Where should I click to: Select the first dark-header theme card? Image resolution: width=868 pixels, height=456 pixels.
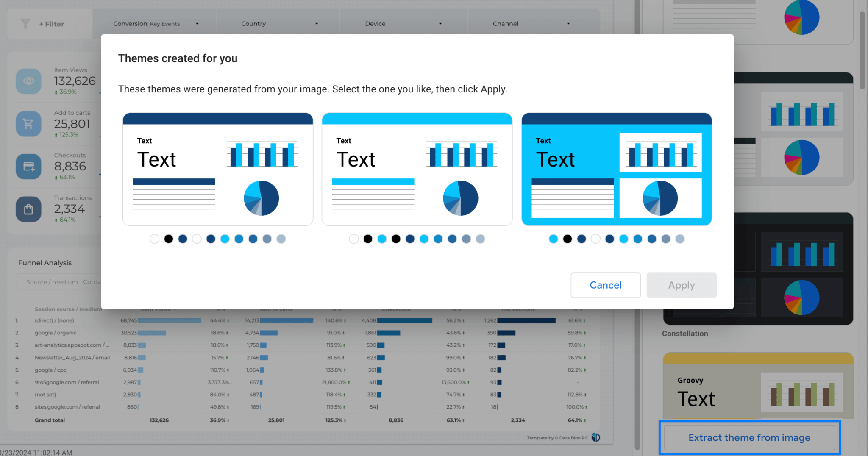click(x=217, y=169)
